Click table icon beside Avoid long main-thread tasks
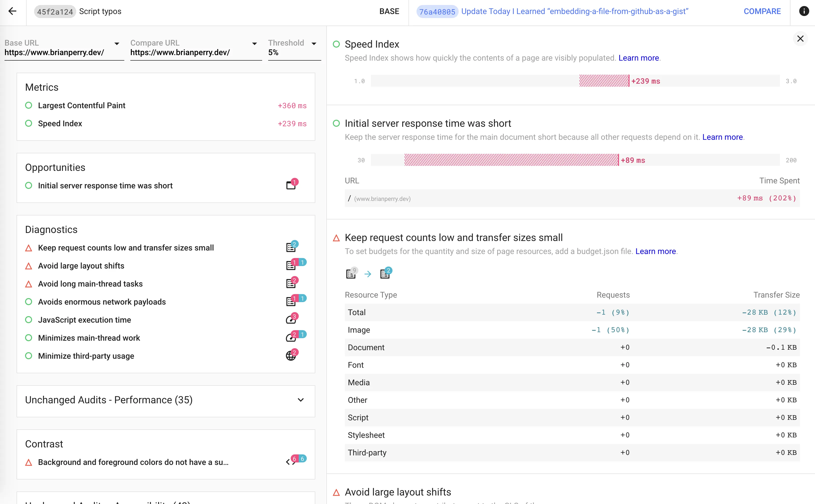This screenshot has height=504, width=815. (291, 284)
